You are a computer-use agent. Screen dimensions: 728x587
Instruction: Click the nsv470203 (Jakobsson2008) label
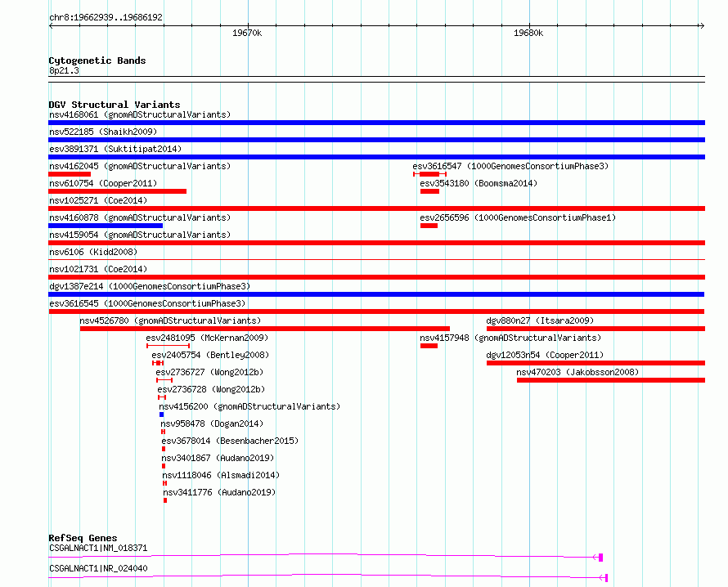coord(577,372)
